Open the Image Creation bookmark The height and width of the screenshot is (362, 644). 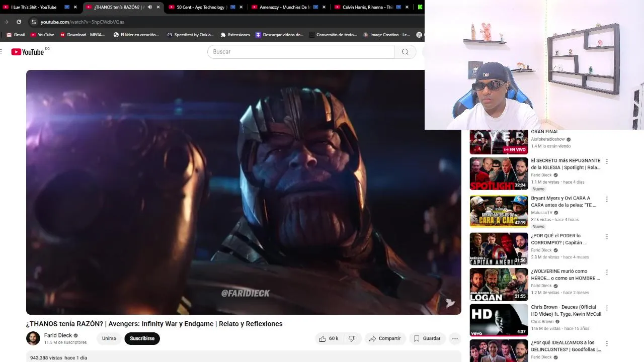[386, 35]
